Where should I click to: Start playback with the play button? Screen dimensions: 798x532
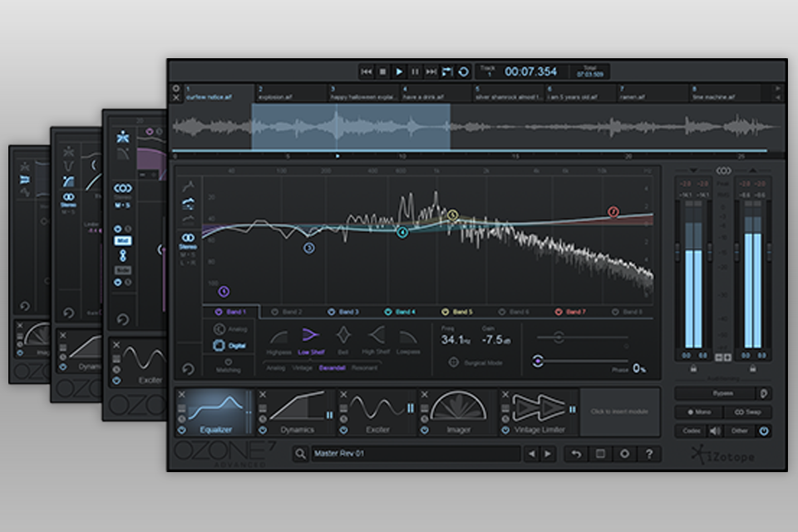[399, 71]
